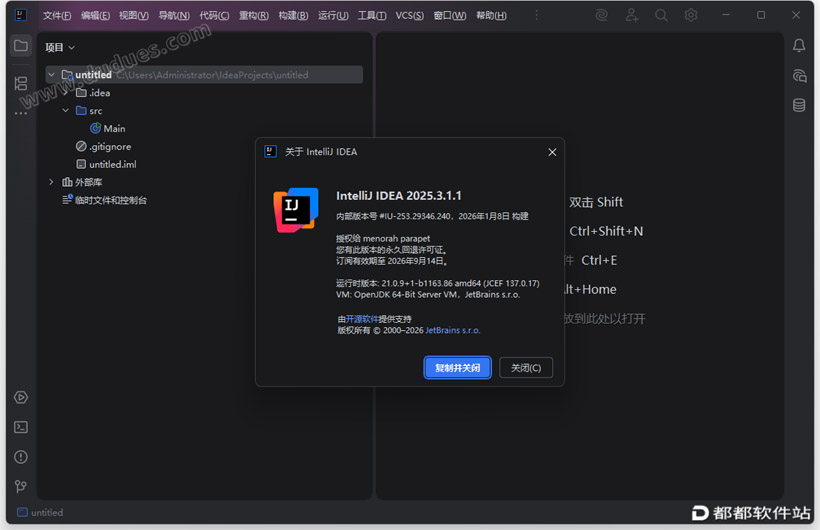Screen dimensions: 820x530
Task: Open the Project tool window folder icon
Action: [x=21, y=46]
